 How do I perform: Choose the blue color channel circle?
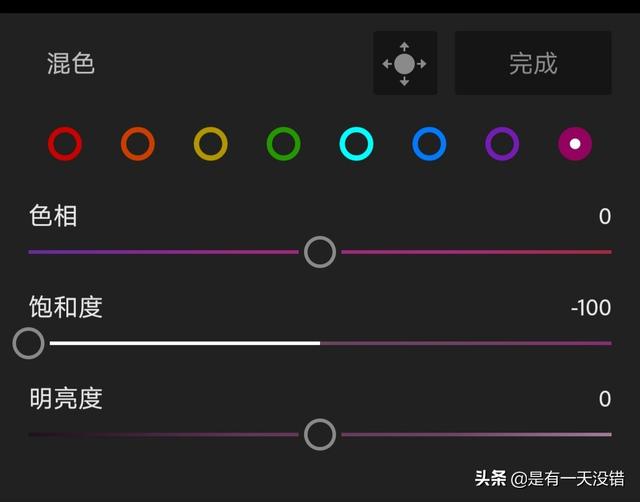(429, 144)
